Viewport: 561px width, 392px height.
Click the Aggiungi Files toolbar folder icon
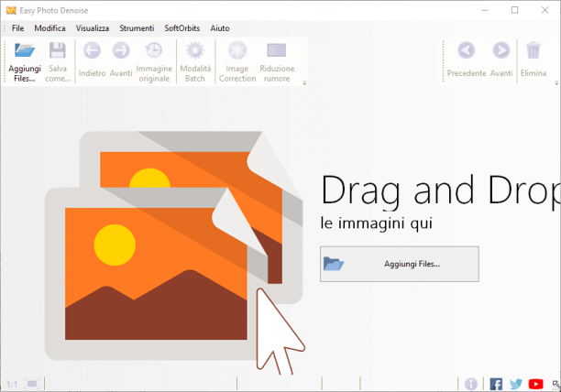click(25, 50)
